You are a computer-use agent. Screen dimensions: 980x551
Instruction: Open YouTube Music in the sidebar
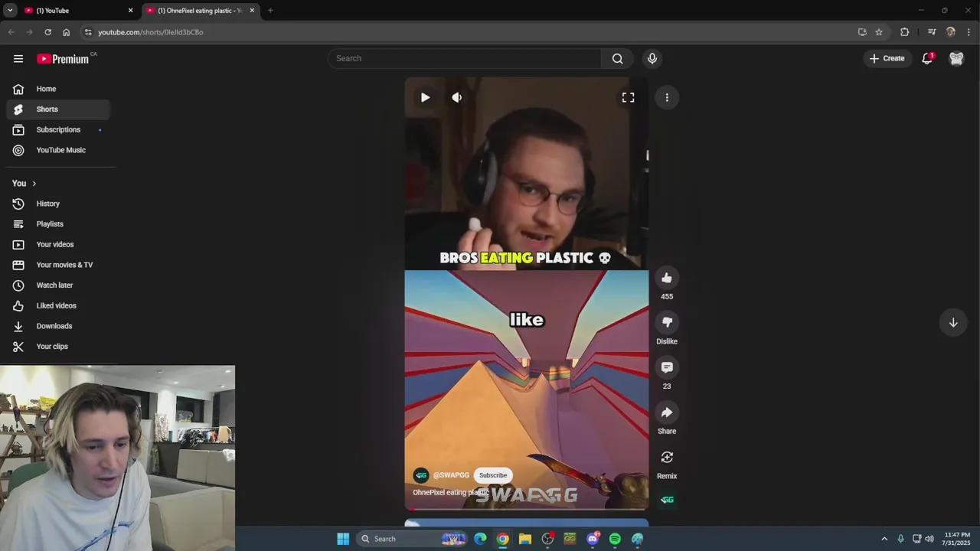pos(58,150)
